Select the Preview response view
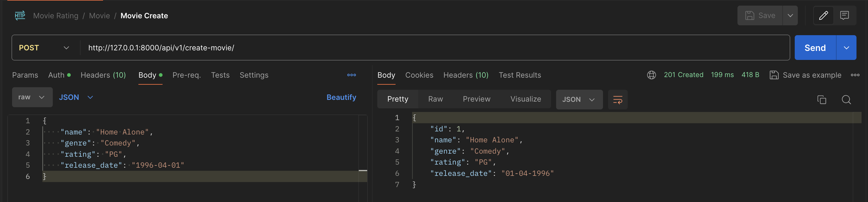Viewport: 868px width, 202px height. tap(476, 99)
